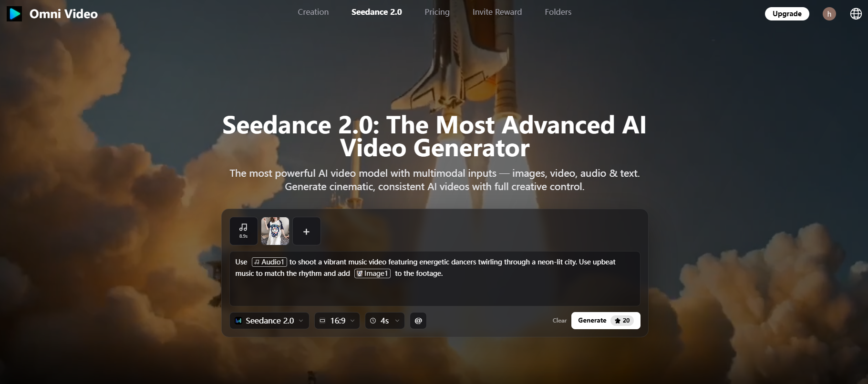Add a new attachment with plus icon
The width and height of the screenshot is (868, 384).
tap(306, 231)
